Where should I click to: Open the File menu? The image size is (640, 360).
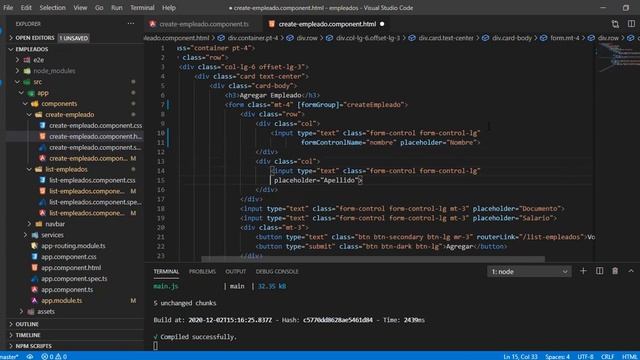pos(8,8)
